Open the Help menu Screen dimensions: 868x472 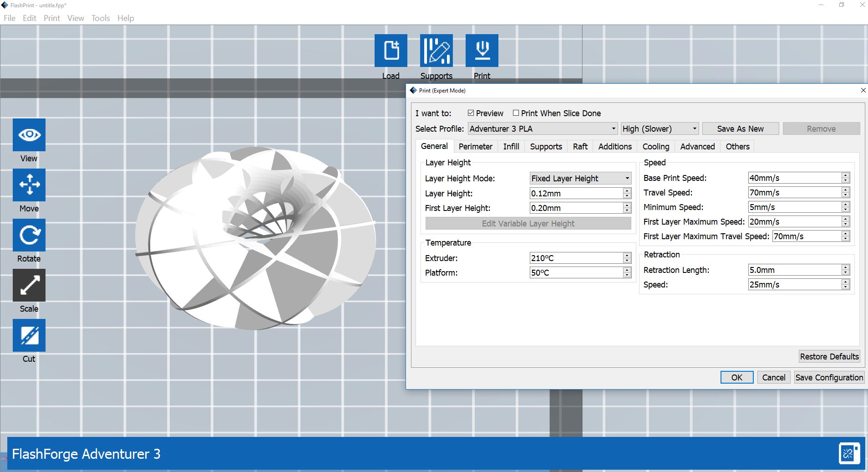[x=126, y=18]
